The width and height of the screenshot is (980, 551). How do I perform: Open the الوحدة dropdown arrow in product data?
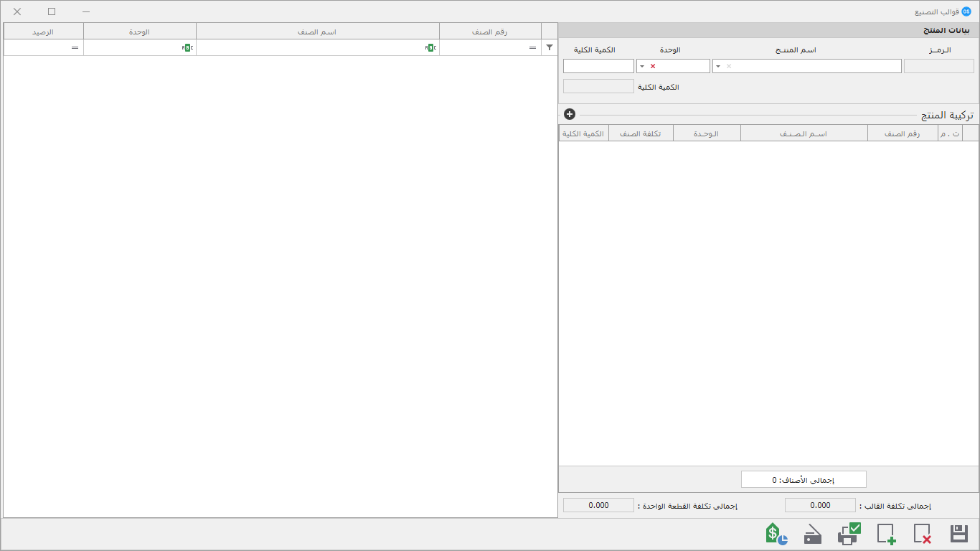pos(642,66)
